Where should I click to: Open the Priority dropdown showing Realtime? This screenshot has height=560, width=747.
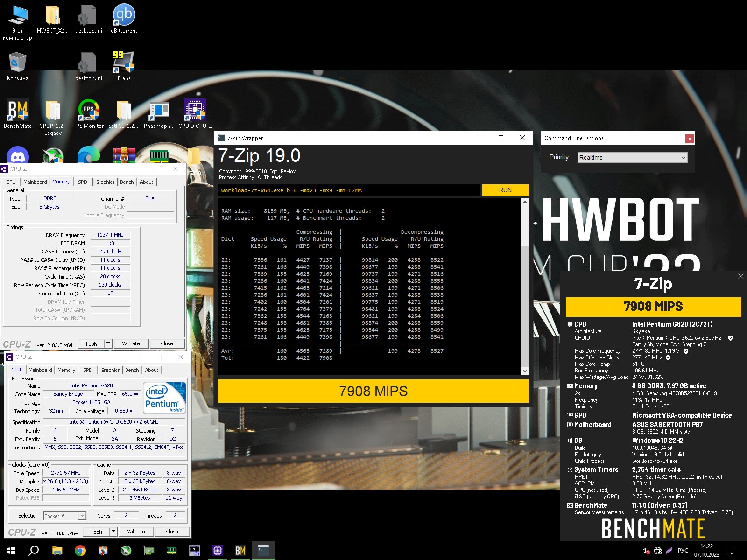(632, 158)
